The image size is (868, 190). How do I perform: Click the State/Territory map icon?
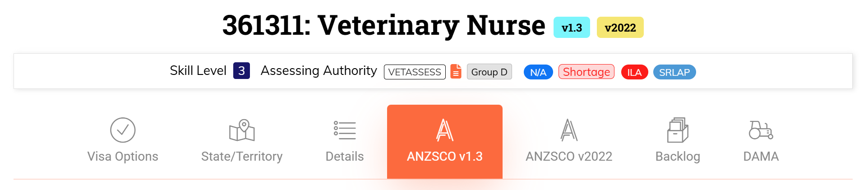pyautogui.click(x=242, y=130)
